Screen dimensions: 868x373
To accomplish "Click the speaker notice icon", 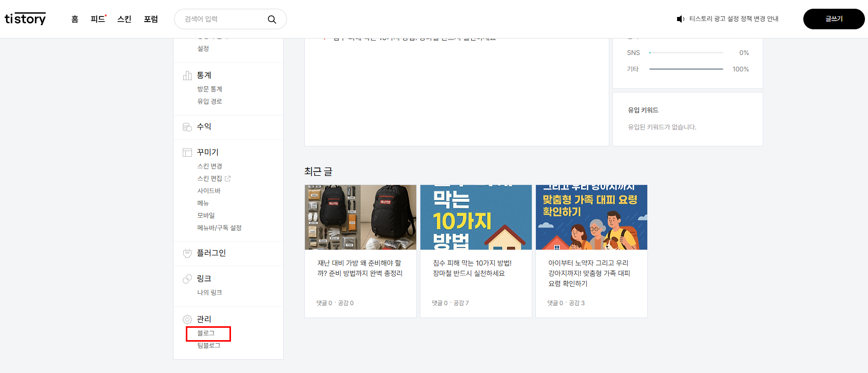I will coord(681,19).
